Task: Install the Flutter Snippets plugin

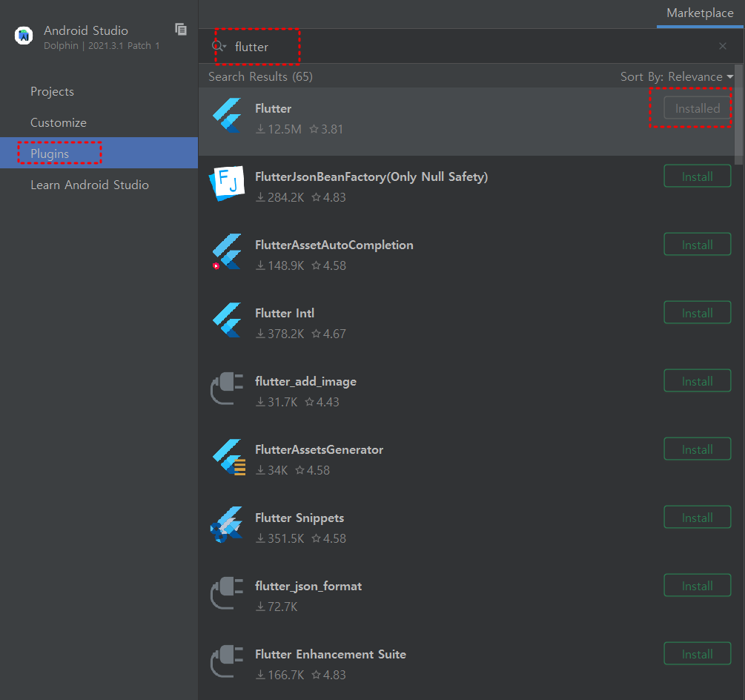Action: pos(697,518)
